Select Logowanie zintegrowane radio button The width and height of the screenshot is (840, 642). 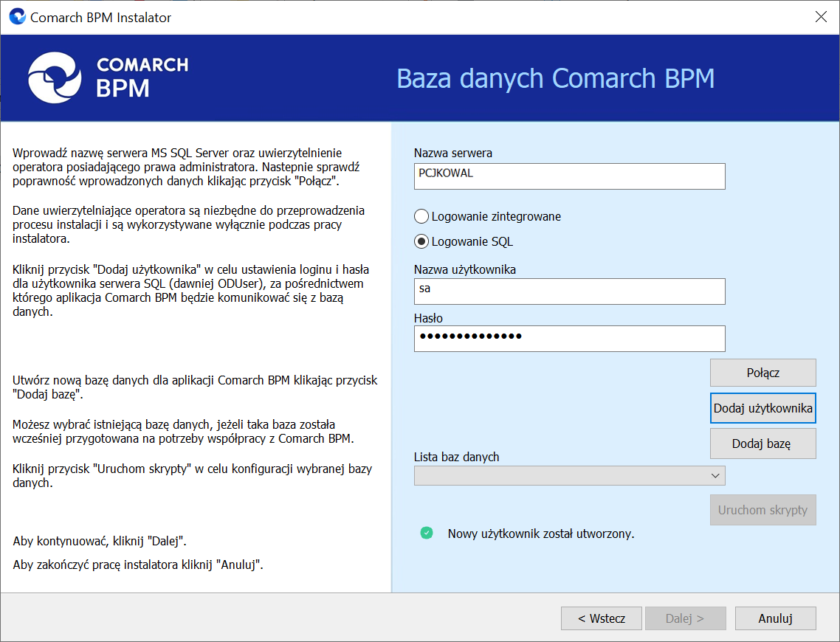(x=421, y=216)
